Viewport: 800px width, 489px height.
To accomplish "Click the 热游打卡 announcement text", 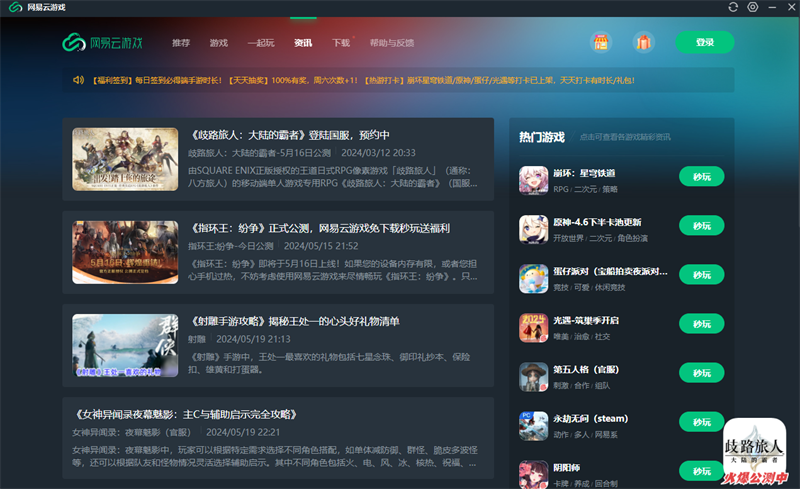I will click(499, 80).
